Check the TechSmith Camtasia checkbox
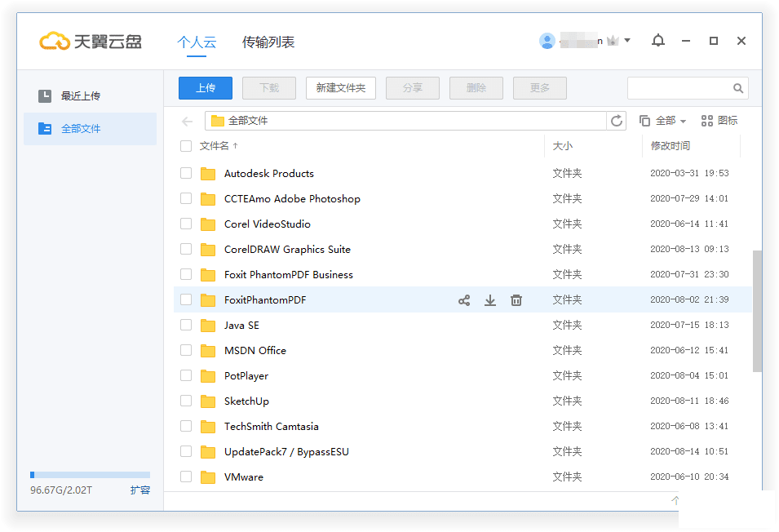The width and height of the screenshot is (779, 532). point(186,426)
